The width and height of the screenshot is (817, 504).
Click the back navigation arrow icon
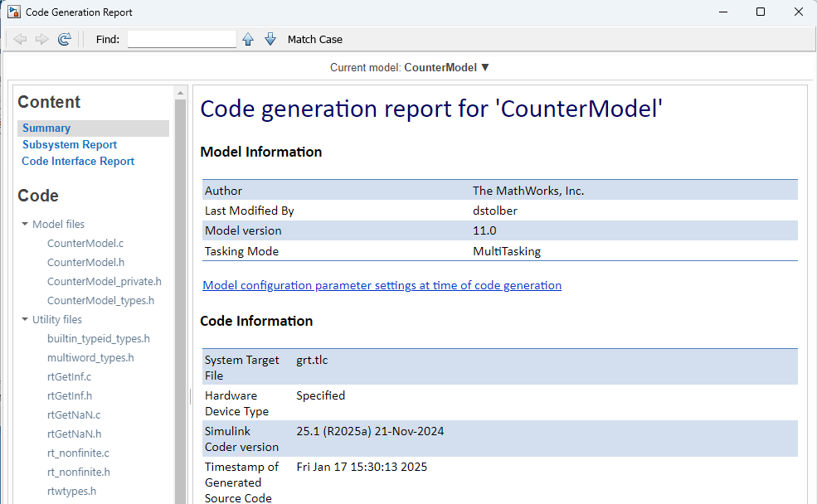click(x=20, y=39)
